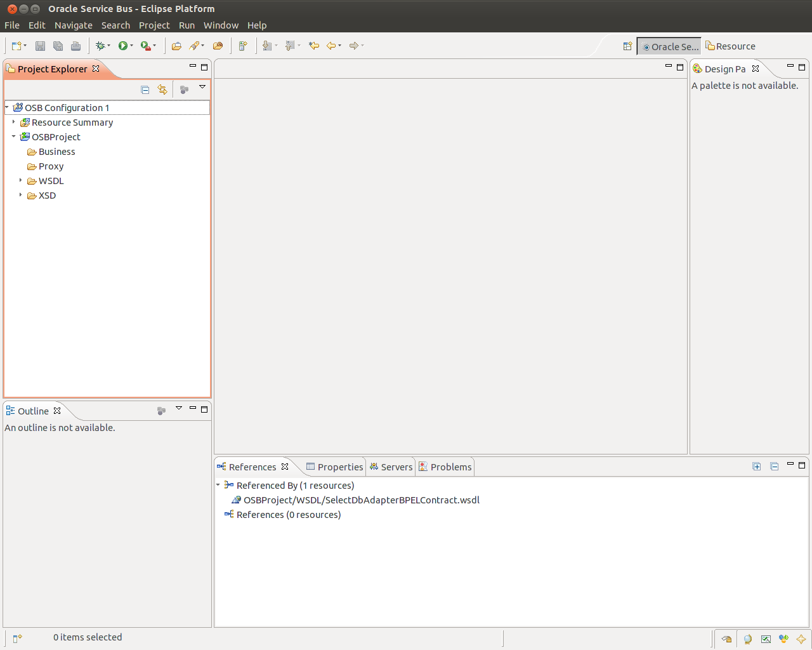Go to the previous annotation
The width and height of the screenshot is (812, 650).
[x=291, y=46]
